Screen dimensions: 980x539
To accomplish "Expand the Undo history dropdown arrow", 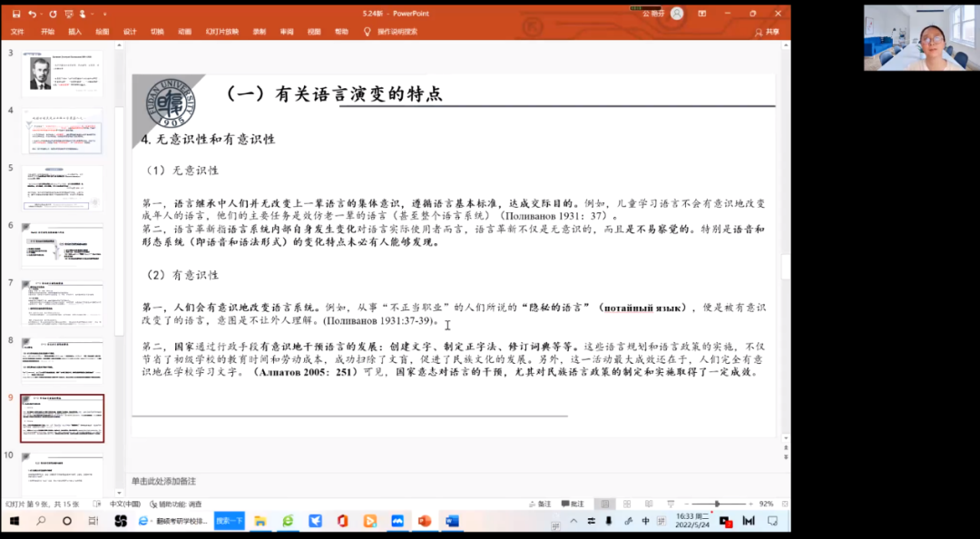I will [40, 13].
